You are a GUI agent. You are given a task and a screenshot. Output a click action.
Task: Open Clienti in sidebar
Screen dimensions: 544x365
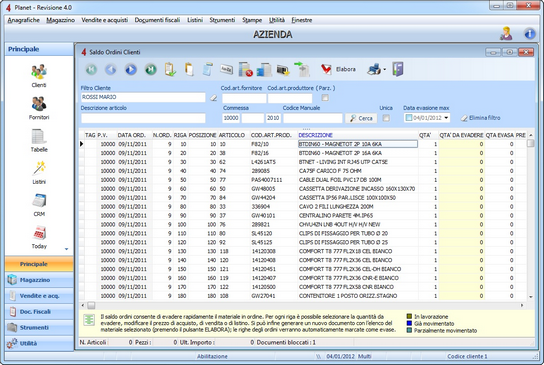39,76
